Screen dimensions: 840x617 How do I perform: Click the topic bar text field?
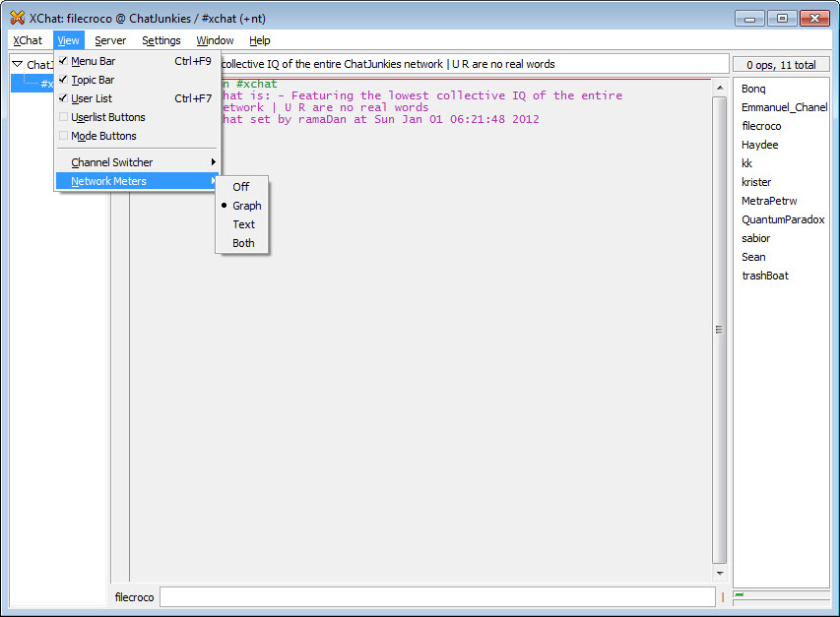point(474,64)
